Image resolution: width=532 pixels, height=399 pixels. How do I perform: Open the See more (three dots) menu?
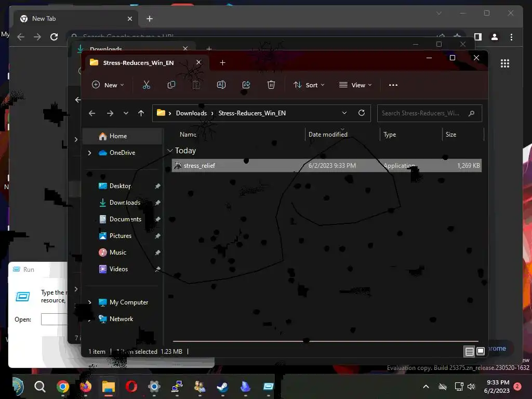click(x=393, y=85)
